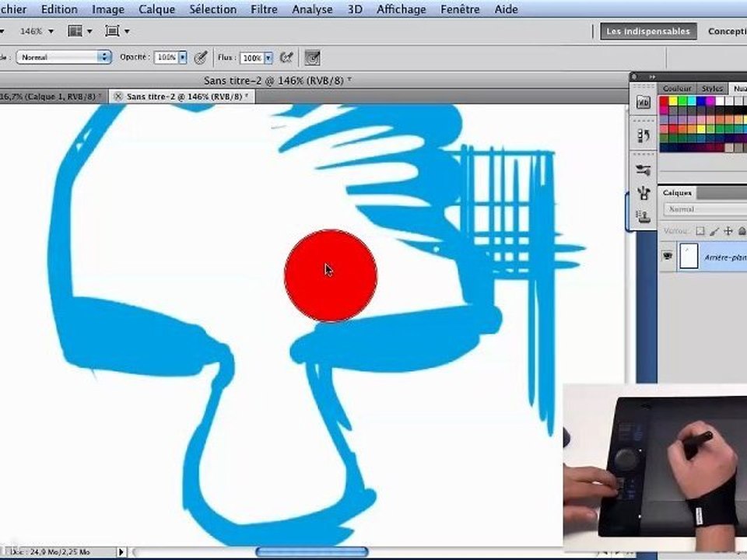Pick the cyan swatch in top row
This screenshot has height=560, width=747.
(x=692, y=101)
